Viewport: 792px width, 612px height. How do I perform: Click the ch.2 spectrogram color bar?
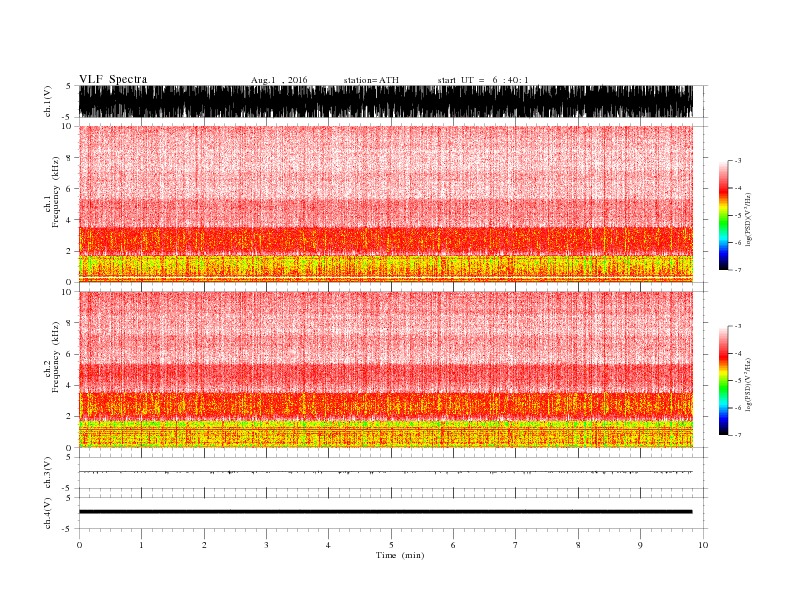point(723,380)
